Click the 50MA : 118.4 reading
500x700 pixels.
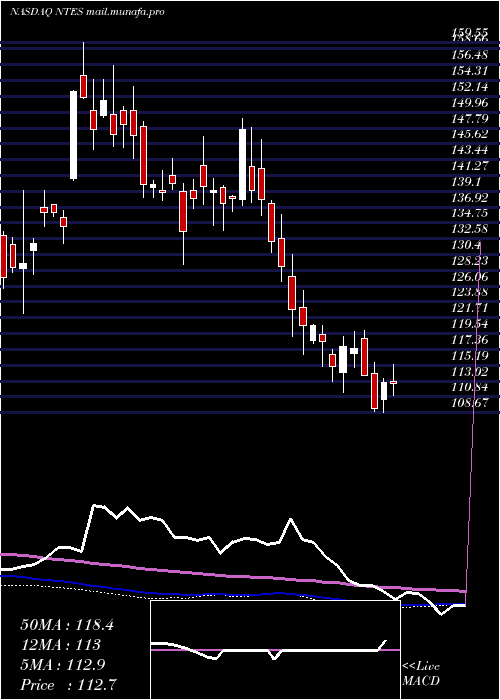click(x=67, y=625)
